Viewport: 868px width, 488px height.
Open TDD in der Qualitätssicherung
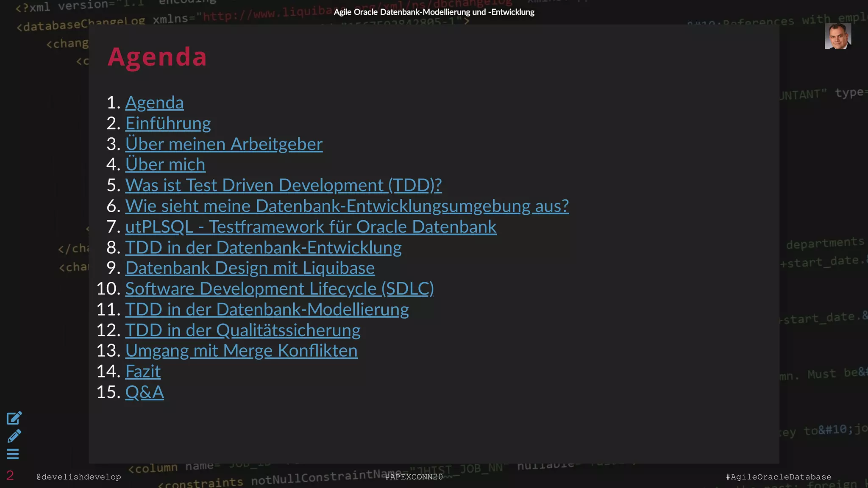[x=243, y=330]
